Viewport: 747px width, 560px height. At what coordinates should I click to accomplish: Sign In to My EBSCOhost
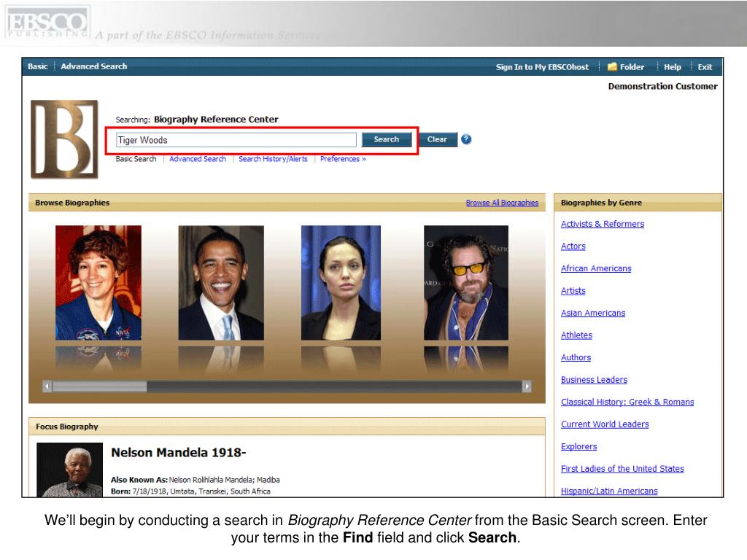click(x=542, y=67)
